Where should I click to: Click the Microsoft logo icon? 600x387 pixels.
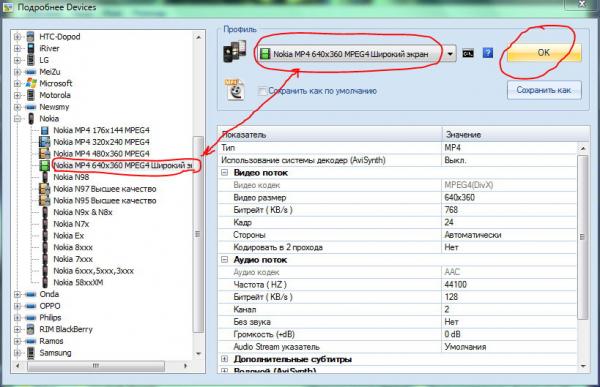(31, 83)
